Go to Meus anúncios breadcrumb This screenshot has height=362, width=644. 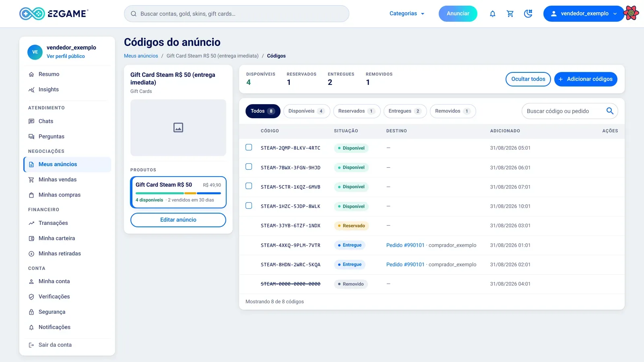pos(141,56)
